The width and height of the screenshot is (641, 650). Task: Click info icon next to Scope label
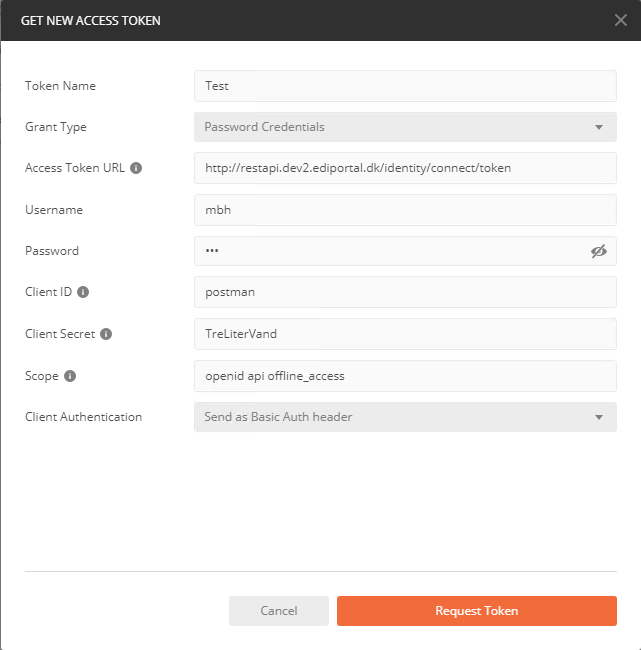tap(70, 376)
